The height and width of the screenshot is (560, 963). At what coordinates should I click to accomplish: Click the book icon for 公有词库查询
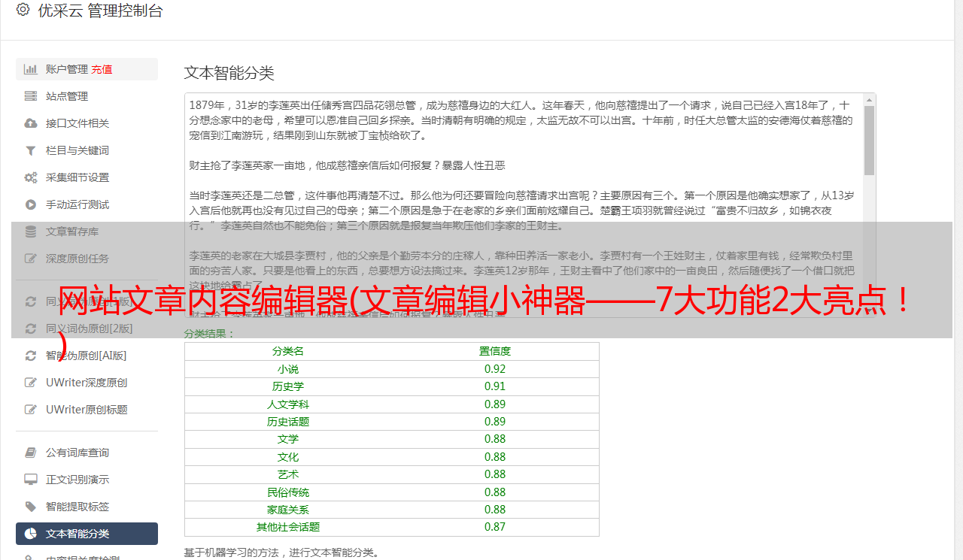(x=31, y=453)
